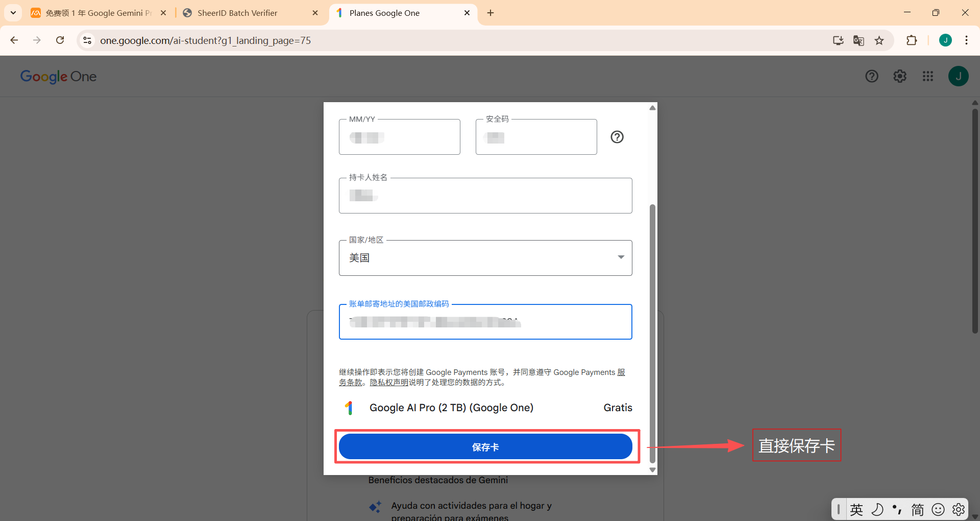Click the help question mark in header

coord(871,76)
